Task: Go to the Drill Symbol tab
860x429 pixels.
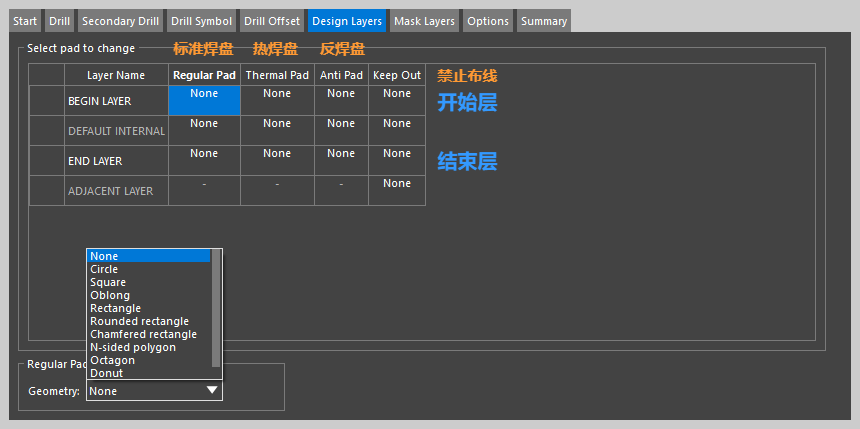Action: [201, 21]
